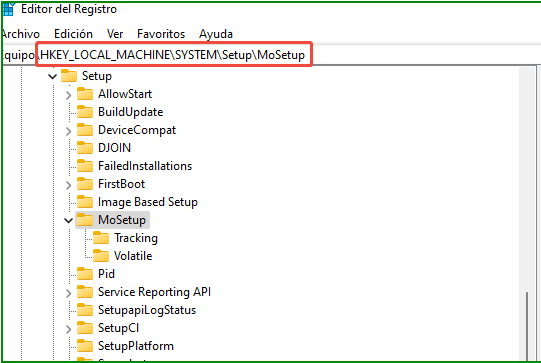Screen dimensions: 541x363
Task: Click the Tracking folder icon
Action: [101, 238]
